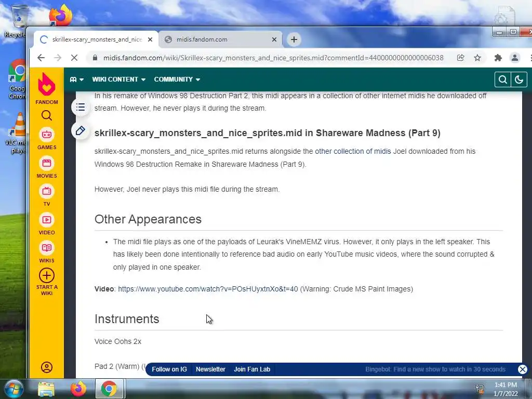
Task: Click Follow on IG in the banner
Action: [169, 369]
